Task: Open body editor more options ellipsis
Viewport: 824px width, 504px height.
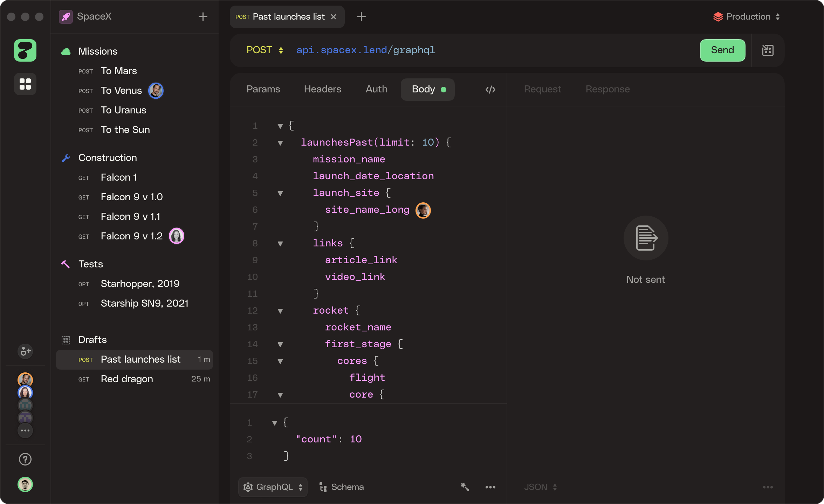Action: (490, 487)
